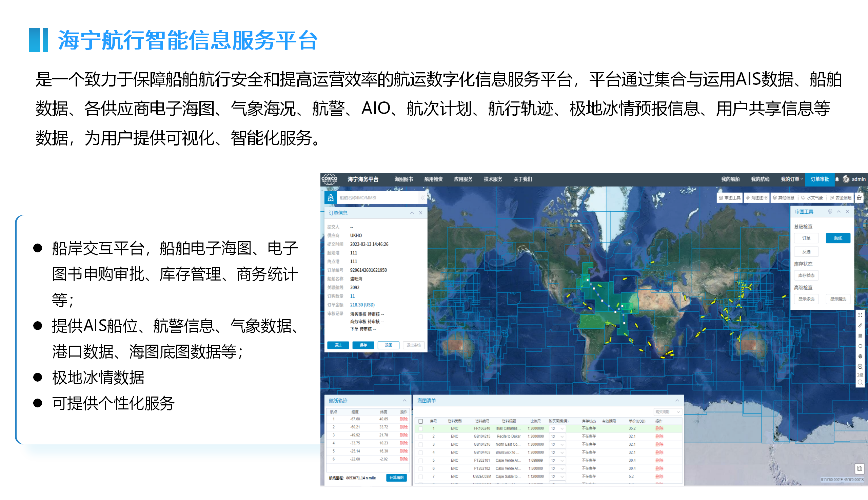
Task: Switch to the 订单审批 tab
Action: (x=820, y=179)
